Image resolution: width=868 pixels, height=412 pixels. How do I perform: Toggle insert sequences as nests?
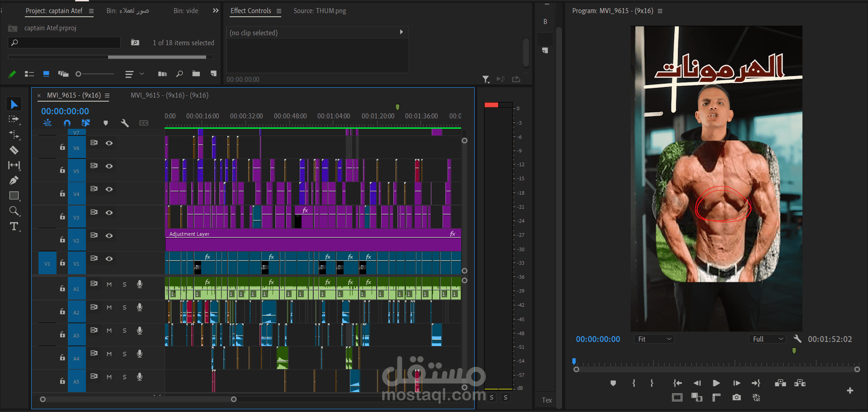pos(47,123)
